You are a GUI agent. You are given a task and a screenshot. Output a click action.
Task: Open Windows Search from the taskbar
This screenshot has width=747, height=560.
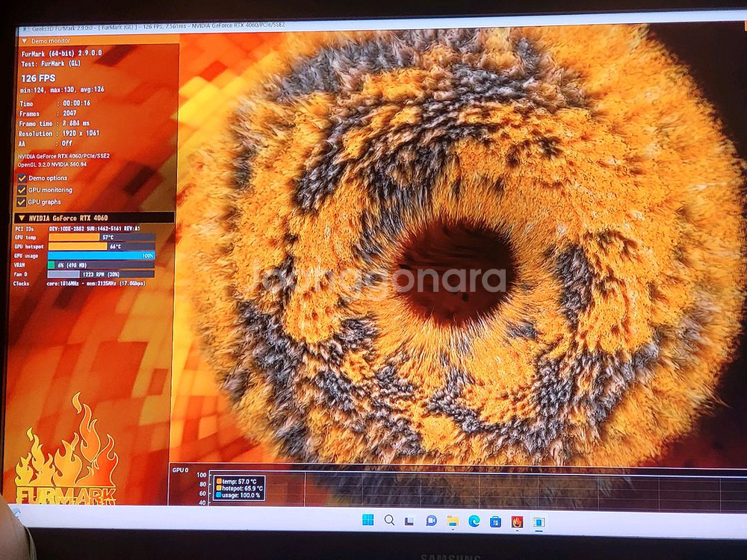(389, 520)
